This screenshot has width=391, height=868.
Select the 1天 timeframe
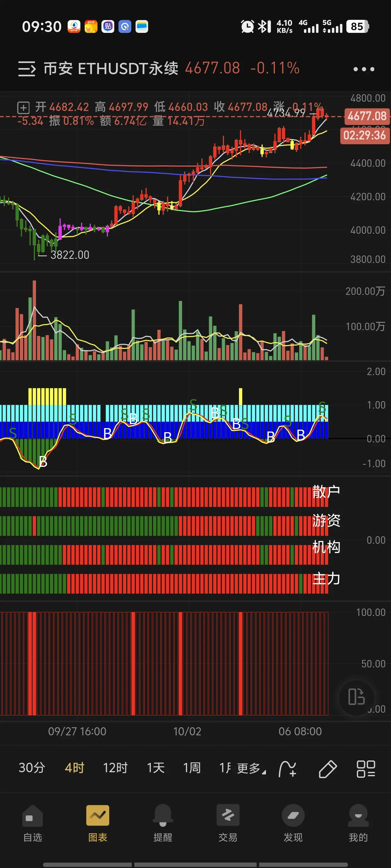(x=156, y=768)
